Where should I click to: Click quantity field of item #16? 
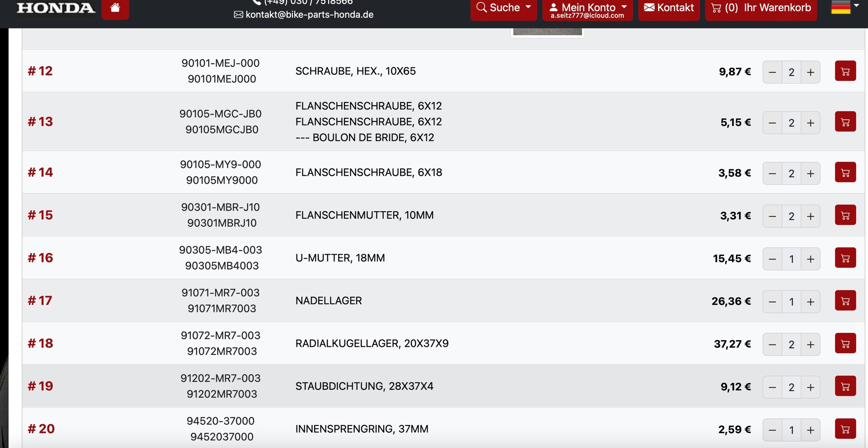791,259
